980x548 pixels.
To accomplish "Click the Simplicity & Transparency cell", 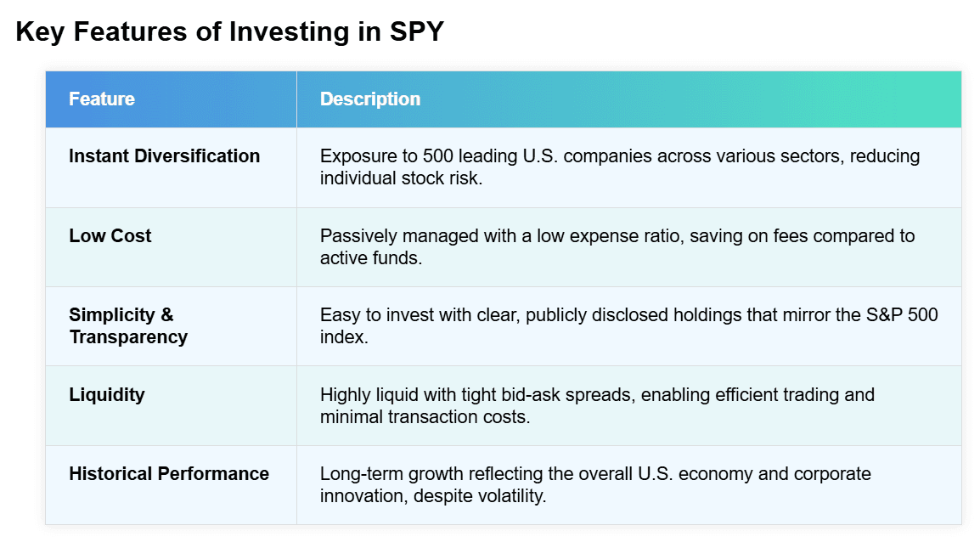I will tap(127, 326).
